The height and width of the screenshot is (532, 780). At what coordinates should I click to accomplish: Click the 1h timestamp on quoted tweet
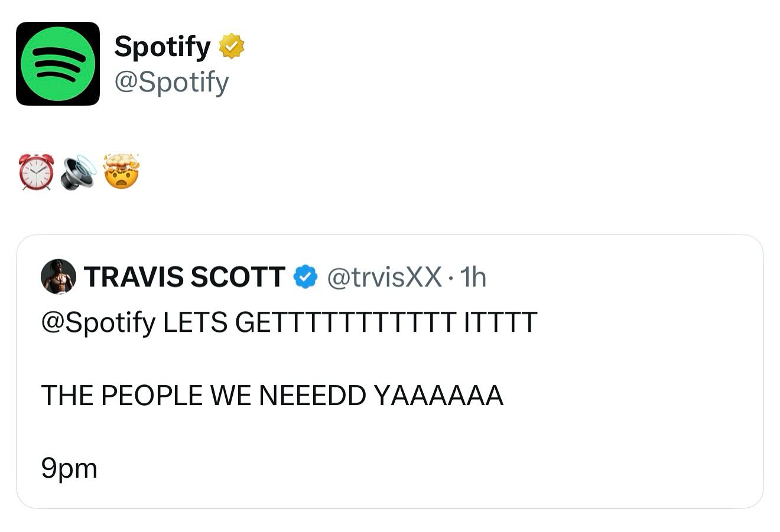pos(473,277)
